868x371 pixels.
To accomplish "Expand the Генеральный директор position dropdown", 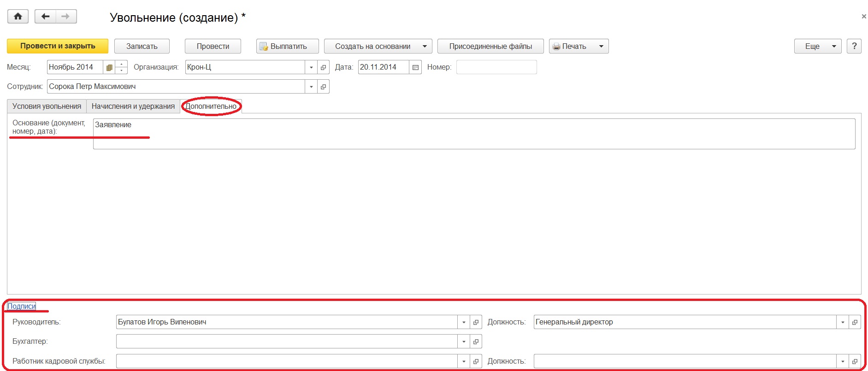I will point(842,322).
